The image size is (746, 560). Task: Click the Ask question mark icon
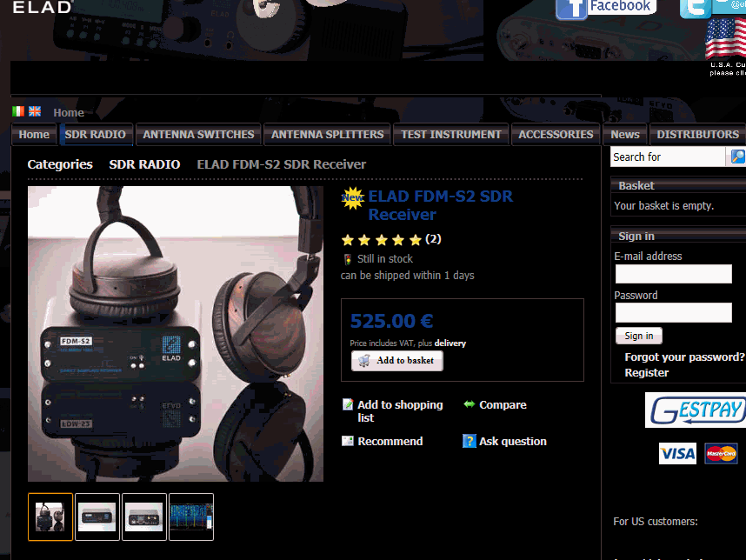[470, 441]
